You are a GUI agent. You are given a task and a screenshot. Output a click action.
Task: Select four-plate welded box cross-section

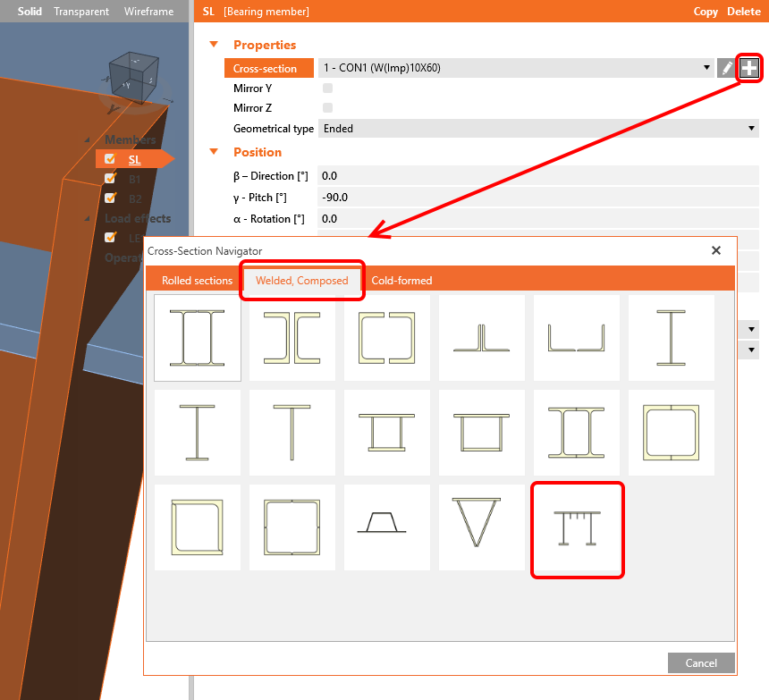coord(292,527)
